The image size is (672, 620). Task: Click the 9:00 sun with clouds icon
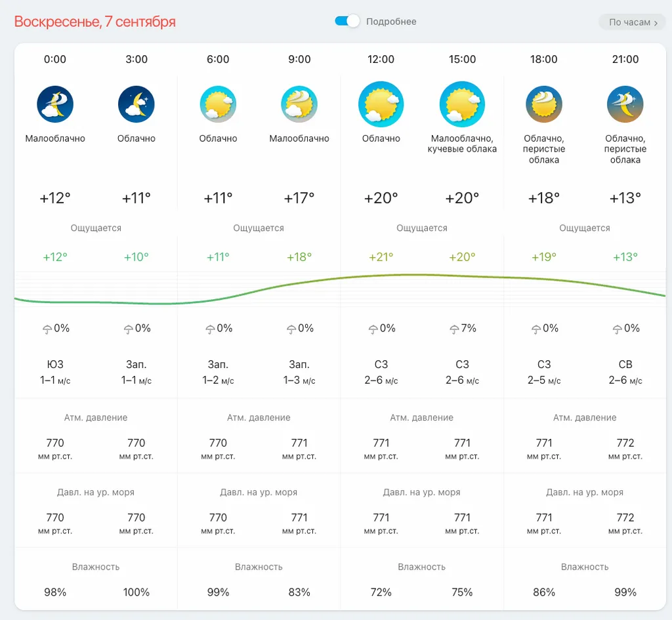[x=299, y=104]
